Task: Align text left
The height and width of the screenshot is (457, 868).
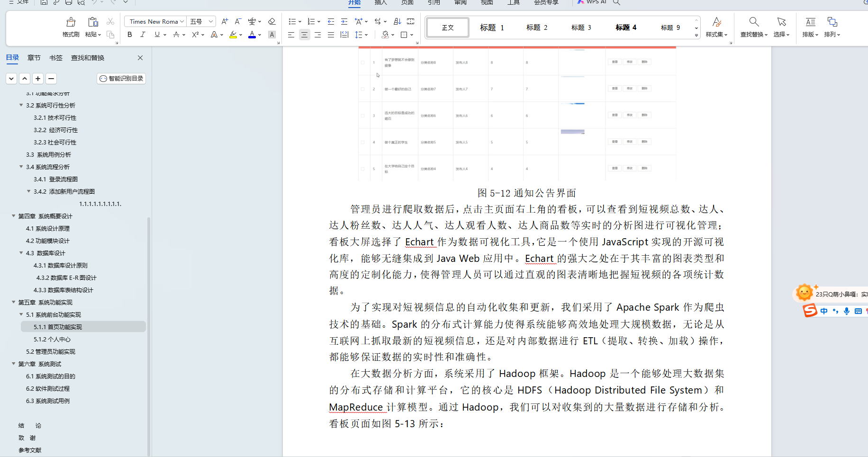Action: 291,35
